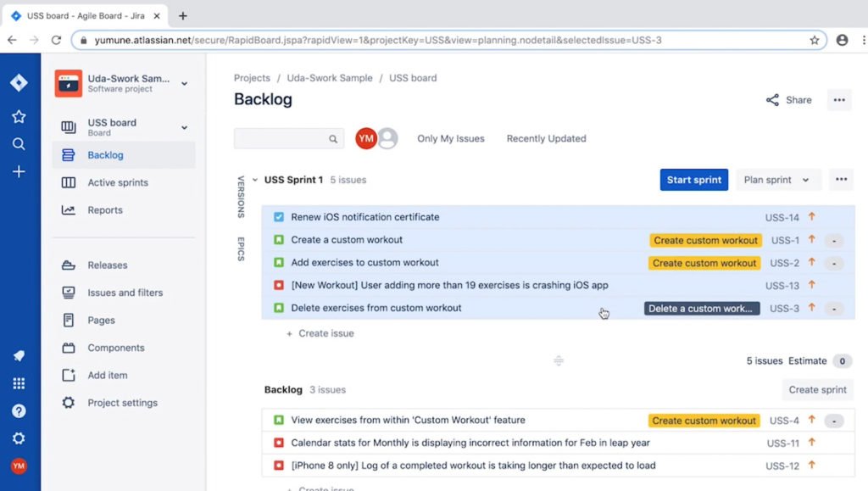
Task: Open the sidebar search magnifier icon
Action: [x=19, y=144]
